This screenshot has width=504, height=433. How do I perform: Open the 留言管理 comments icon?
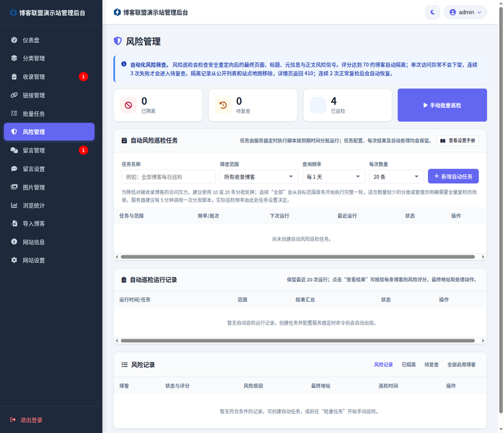(x=14, y=150)
